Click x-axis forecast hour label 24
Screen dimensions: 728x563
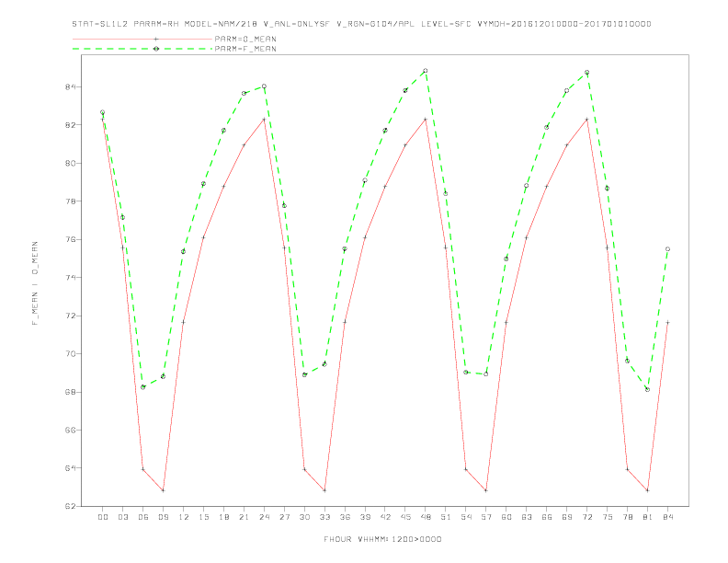[264, 517]
